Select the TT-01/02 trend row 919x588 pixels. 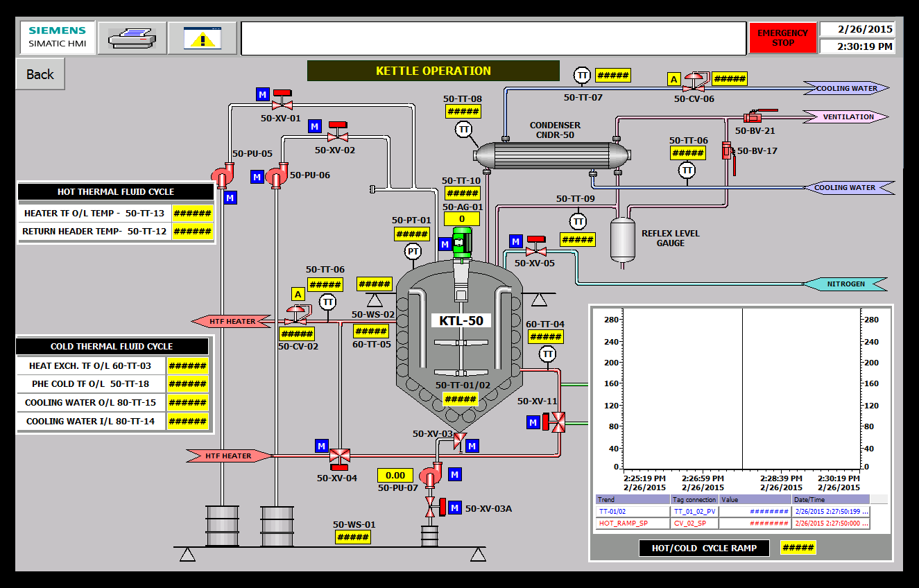(732, 511)
